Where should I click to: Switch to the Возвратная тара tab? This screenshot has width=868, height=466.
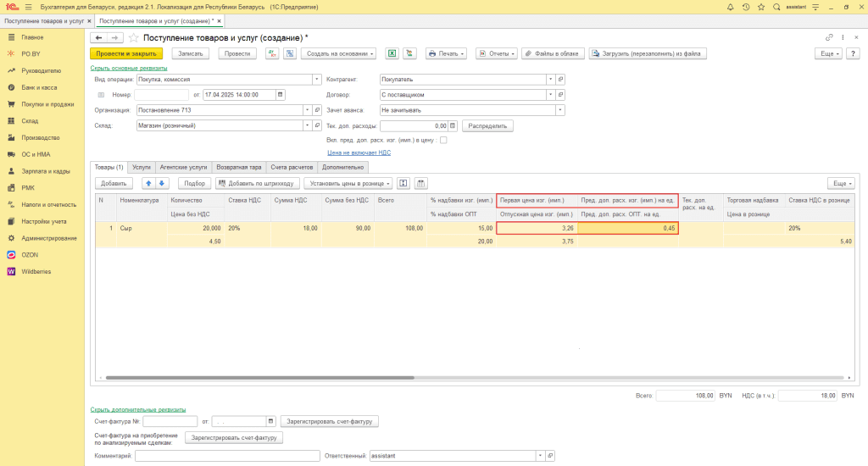pyautogui.click(x=238, y=168)
